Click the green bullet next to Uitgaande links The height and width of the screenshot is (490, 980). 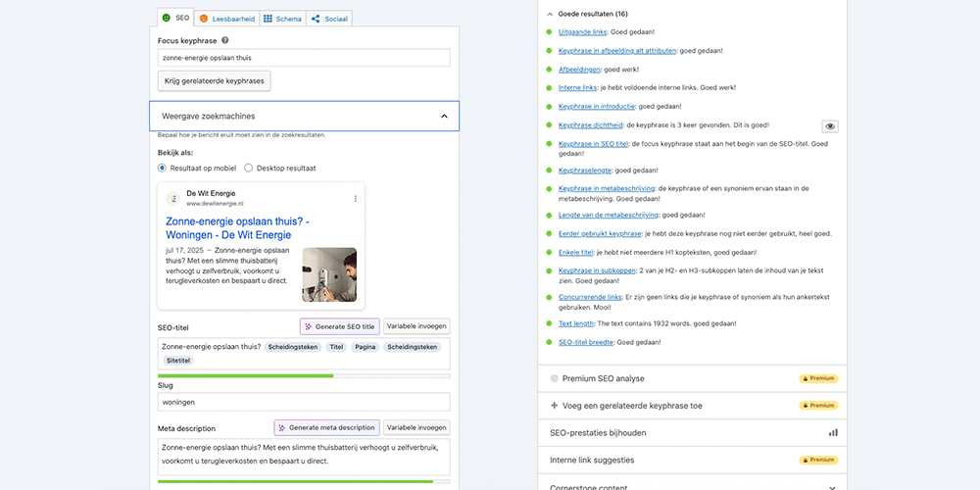tap(550, 32)
